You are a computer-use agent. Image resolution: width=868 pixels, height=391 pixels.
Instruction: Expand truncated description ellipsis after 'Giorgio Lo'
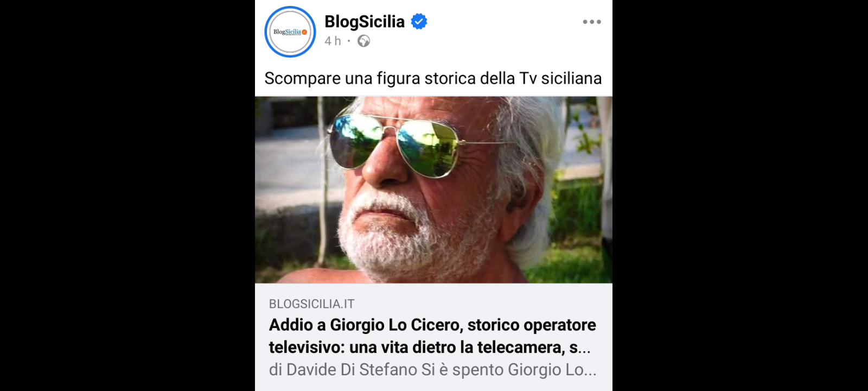tap(590, 370)
